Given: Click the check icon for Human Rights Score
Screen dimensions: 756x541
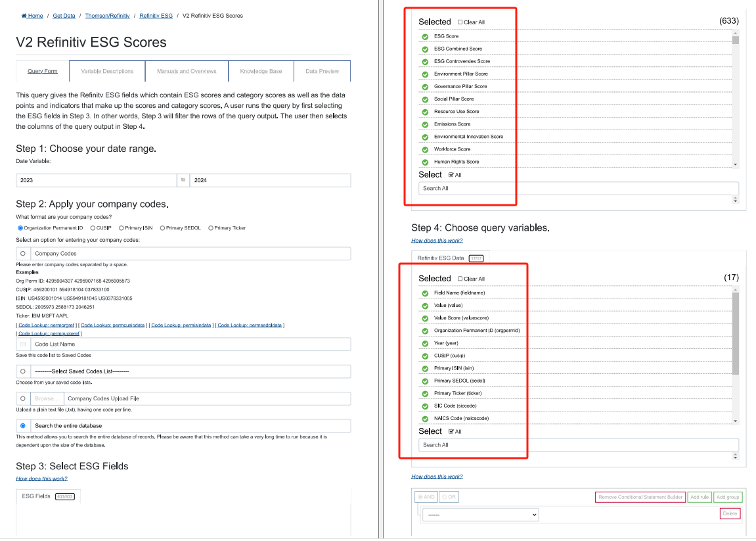Looking at the screenshot, I should pyautogui.click(x=425, y=162).
